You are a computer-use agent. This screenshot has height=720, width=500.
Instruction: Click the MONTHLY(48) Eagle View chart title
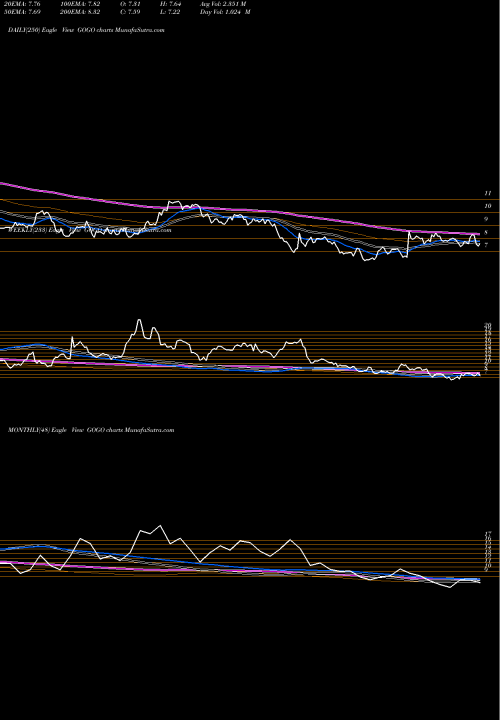[91, 430]
